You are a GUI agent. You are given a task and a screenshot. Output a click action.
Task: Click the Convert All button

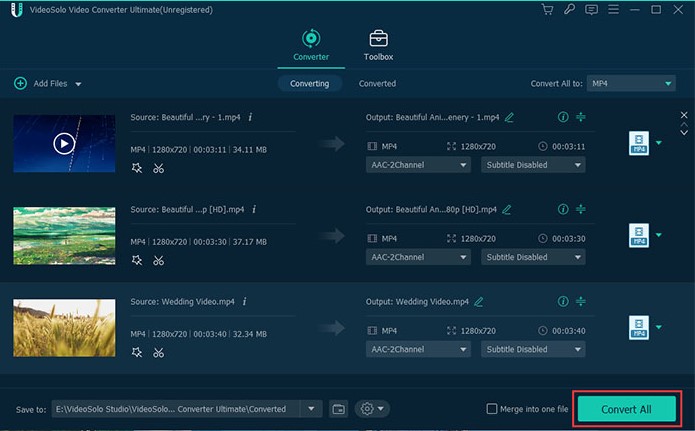pos(626,409)
